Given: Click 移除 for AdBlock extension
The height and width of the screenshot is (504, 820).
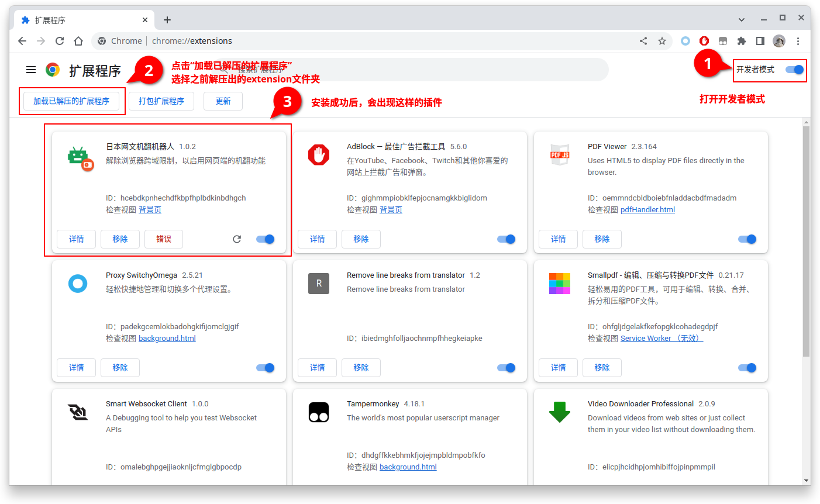Looking at the screenshot, I should (x=361, y=239).
